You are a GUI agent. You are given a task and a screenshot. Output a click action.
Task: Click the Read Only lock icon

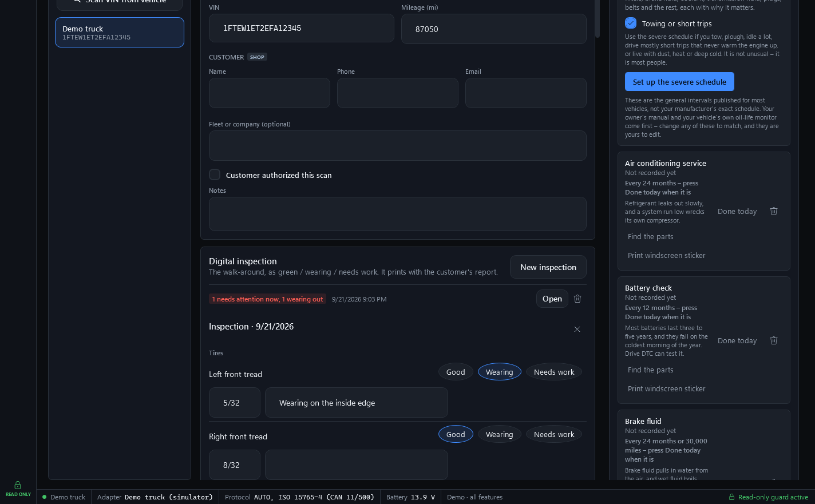18,485
